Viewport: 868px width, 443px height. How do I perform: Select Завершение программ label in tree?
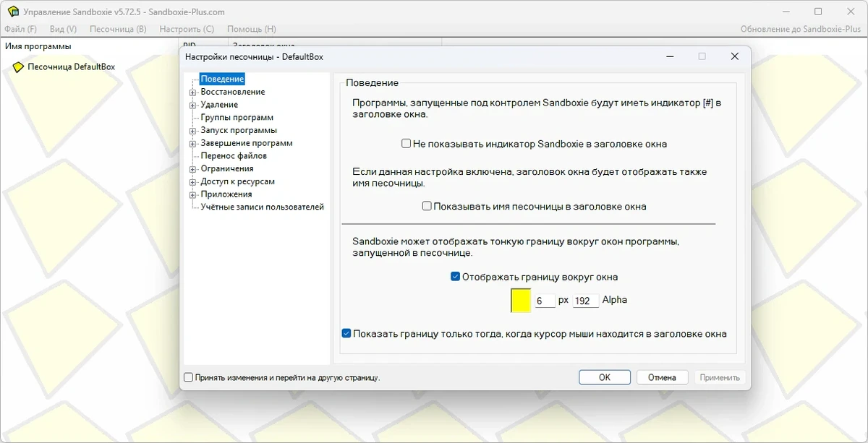click(x=247, y=143)
